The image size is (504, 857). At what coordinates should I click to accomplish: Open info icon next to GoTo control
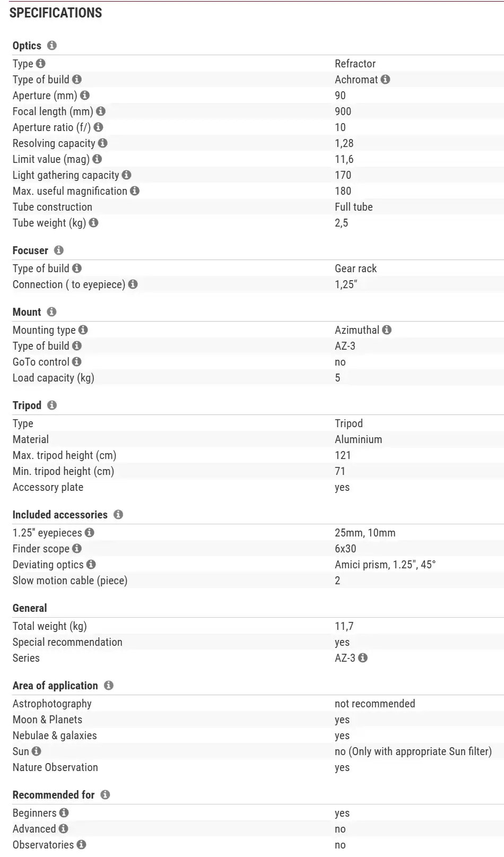77,362
